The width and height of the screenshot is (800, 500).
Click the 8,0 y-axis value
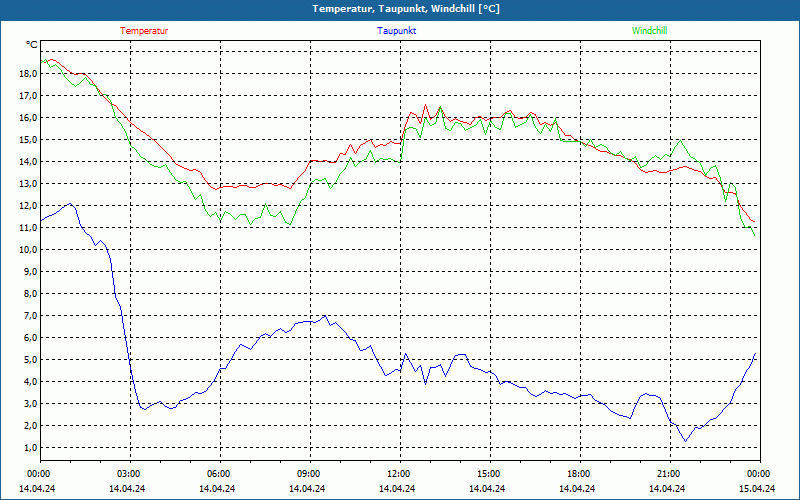click(x=30, y=294)
